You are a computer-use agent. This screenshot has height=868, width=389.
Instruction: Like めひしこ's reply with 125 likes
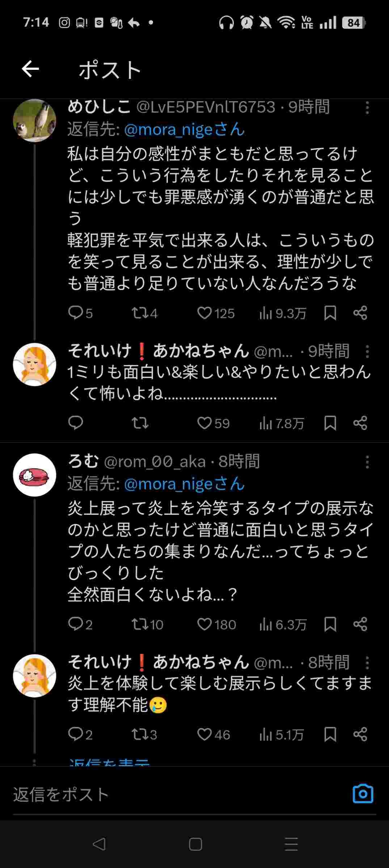click(x=204, y=313)
